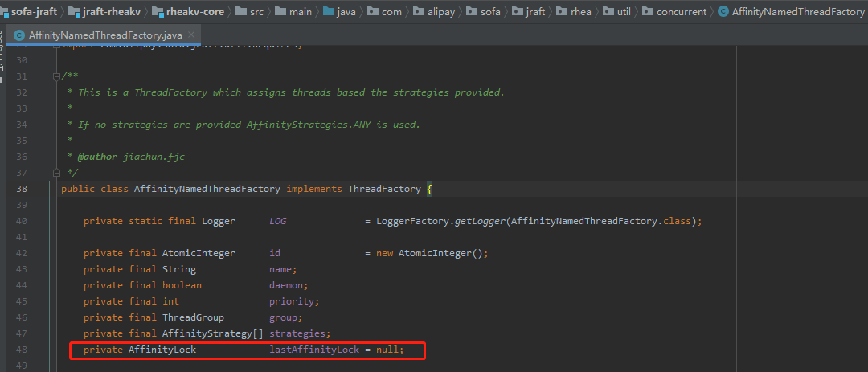The height and width of the screenshot is (372, 868).
Task: Click line number 38 in the gutter
Action: pyautogui.click(x=43, y=189)
